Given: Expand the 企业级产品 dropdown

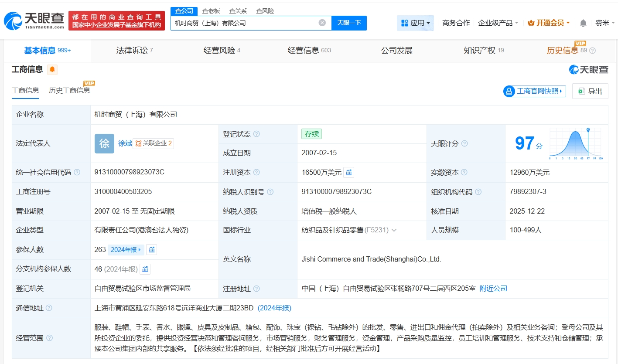Looking at the screenshot, I should click(498, 23).
